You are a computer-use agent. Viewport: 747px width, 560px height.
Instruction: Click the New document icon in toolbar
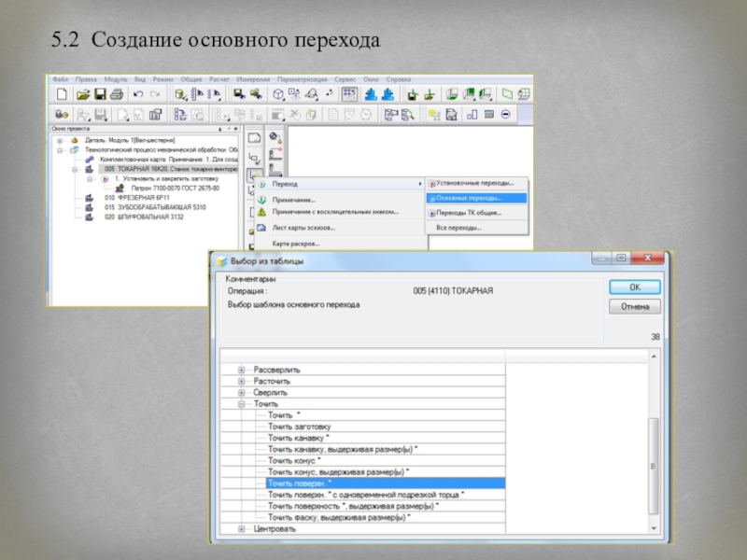63,95
